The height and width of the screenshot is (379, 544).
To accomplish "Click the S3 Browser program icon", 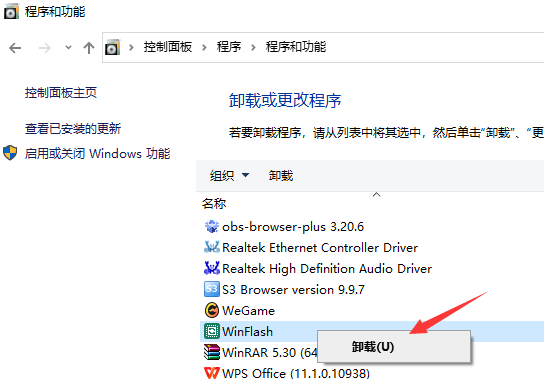I will [212, 289].
